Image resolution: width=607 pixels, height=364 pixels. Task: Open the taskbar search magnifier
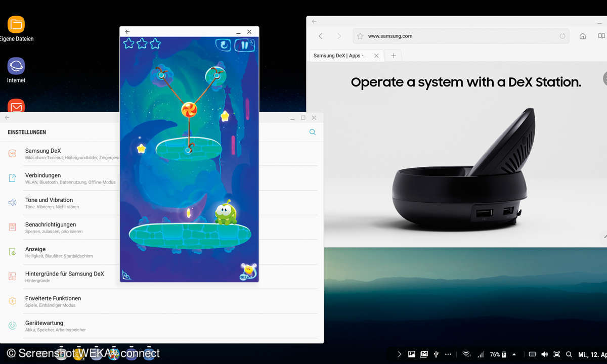[x=569, y=354]
